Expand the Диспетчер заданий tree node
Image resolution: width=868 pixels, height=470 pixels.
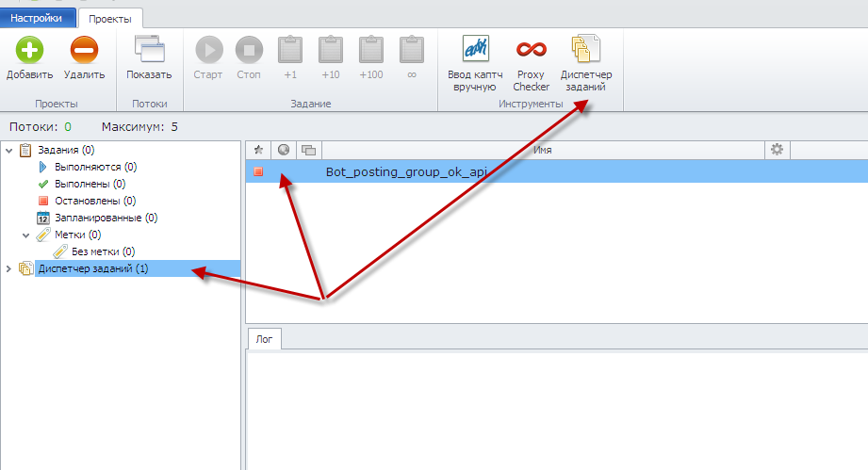click(8, 268)
